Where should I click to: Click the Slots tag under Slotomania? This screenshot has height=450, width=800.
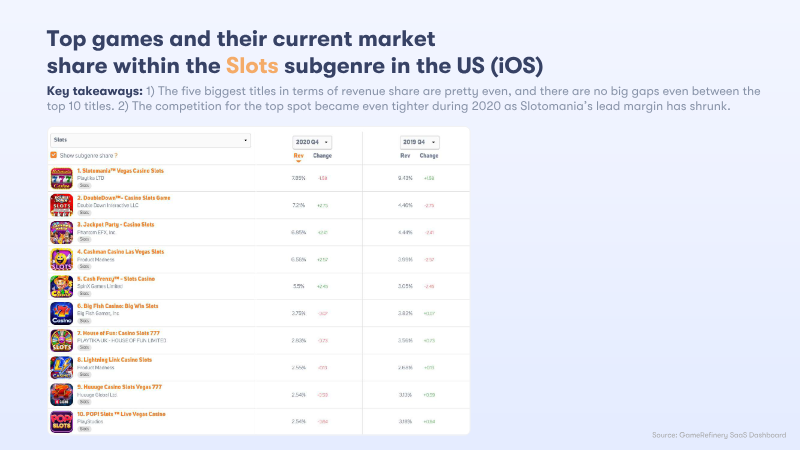[84, 186]
